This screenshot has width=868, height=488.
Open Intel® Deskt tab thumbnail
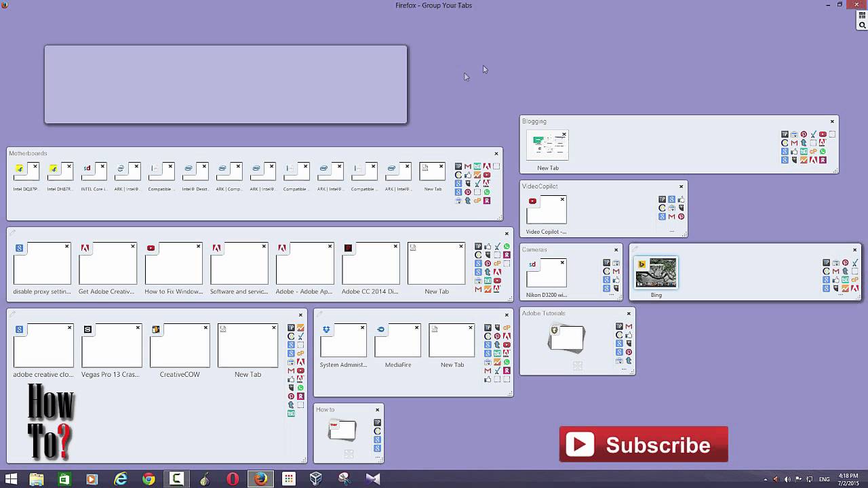pyautogui.click(x=195, y=172)
